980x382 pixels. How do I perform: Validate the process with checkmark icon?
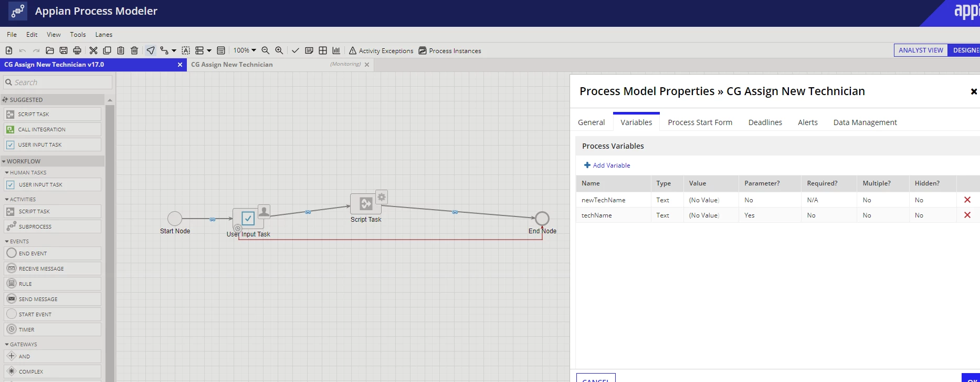pos(296,50)
